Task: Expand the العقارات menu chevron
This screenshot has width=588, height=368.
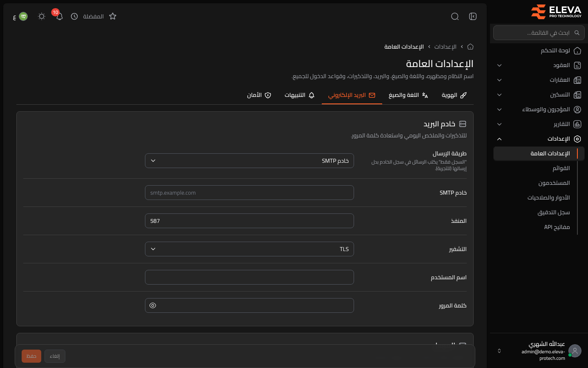Action: 499,80
